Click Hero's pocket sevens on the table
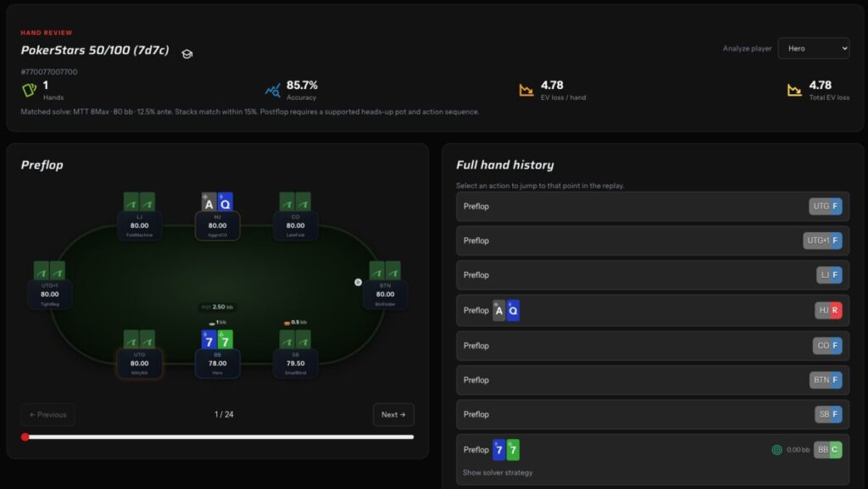Image resolution: width=868 pixels, height=489 pixels. pos(217,340)
